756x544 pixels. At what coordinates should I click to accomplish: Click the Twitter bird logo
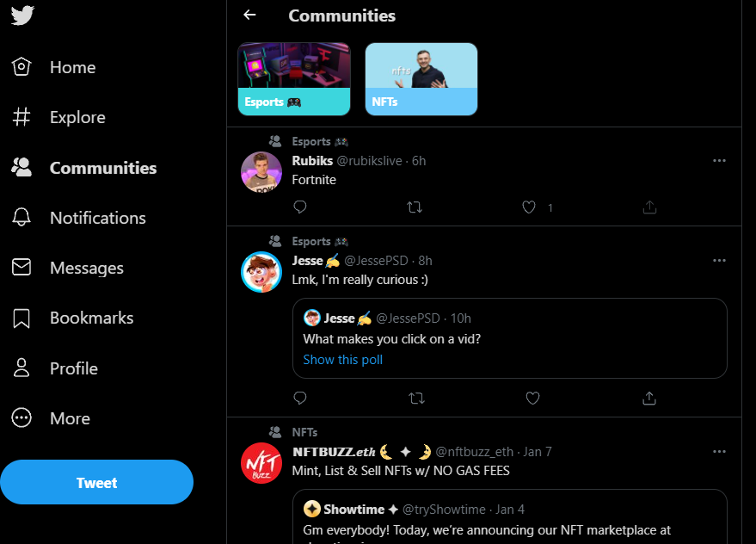click(22, 16)
